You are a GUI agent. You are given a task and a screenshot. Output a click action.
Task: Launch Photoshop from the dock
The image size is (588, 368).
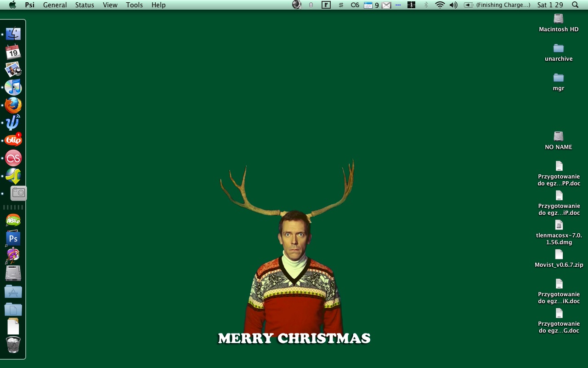pyautogui.click(x=13, y=238)
